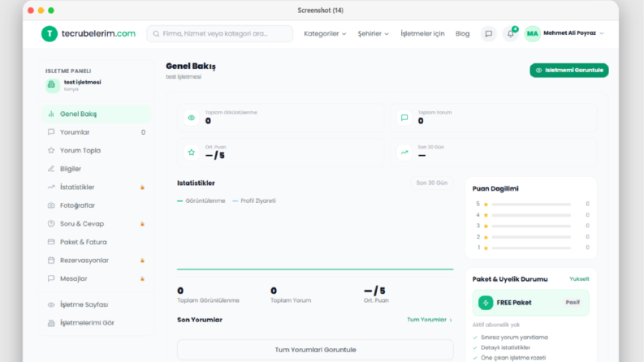Image resolution: width=644 pixels, height=362 pixels.
Task: Click the MA user avatar
Action: click(x=532, y=33)
